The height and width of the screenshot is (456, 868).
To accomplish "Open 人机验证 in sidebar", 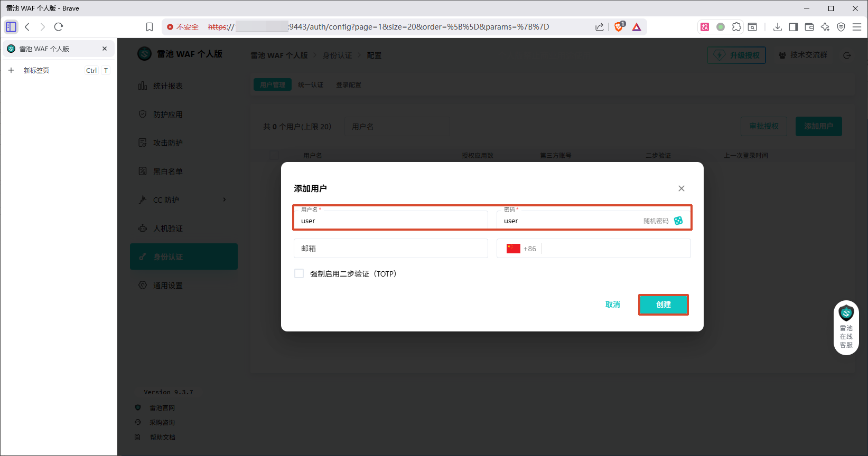I will 184,229.
